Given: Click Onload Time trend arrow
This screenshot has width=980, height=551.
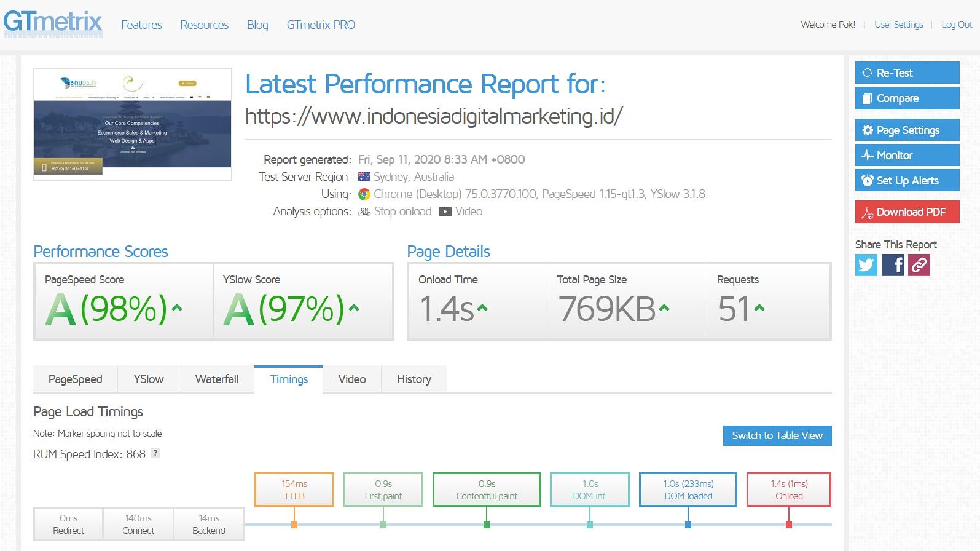Looking at the screenshot, I should (x=482, y=308).
